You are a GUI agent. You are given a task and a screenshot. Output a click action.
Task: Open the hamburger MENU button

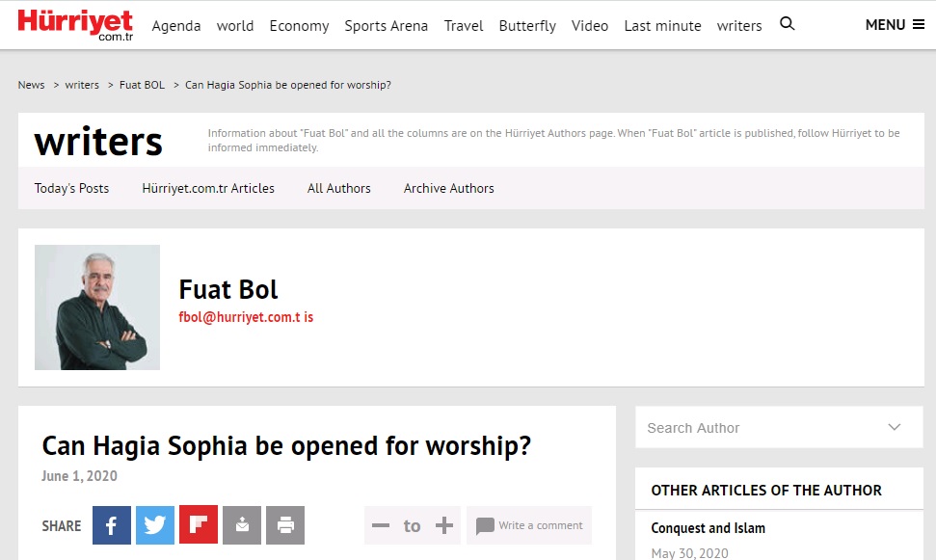[x=895, y=25]
